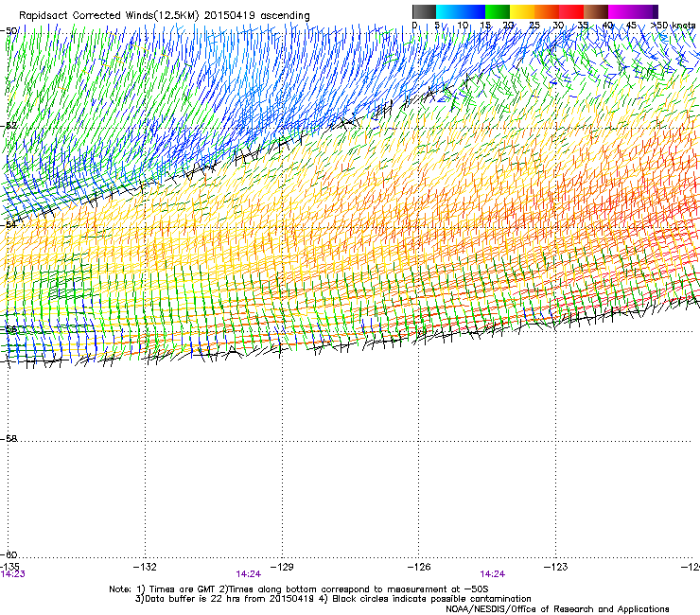The height and width of the screenshot is (615, 700).
Task: Click the "Black circles indicate possible contamination" note
Action: [x=431, y=599]
